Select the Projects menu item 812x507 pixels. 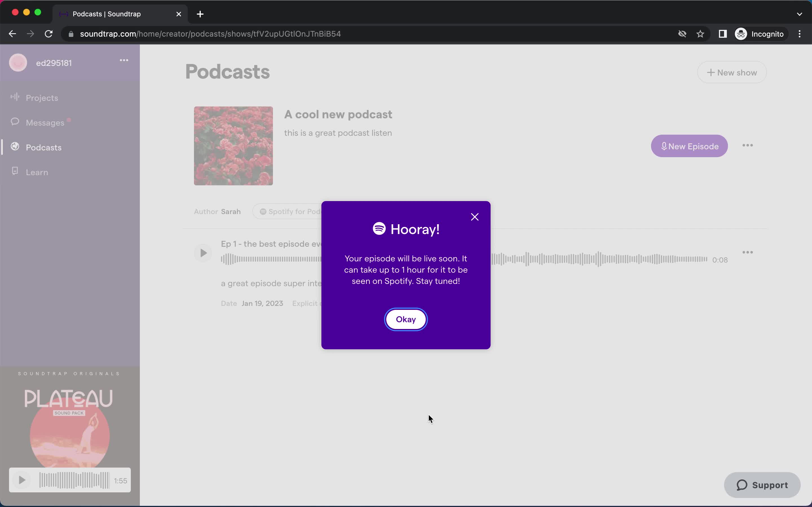coord(41,97)
